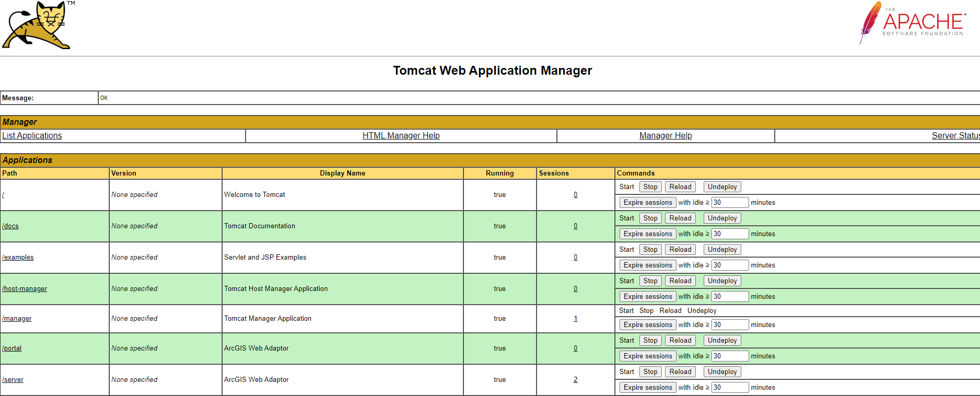Click the 'Servlet and JSP Examples' display name
Screen dimensions: 980x396
(265, 258)
